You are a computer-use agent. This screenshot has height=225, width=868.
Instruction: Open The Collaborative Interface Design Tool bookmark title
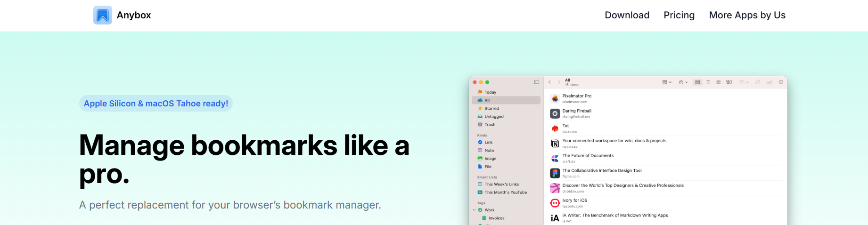[602, 171]
